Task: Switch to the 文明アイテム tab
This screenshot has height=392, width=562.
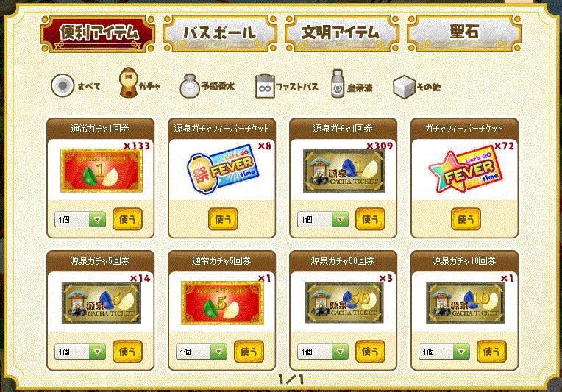Action: [x=342, y=33]
